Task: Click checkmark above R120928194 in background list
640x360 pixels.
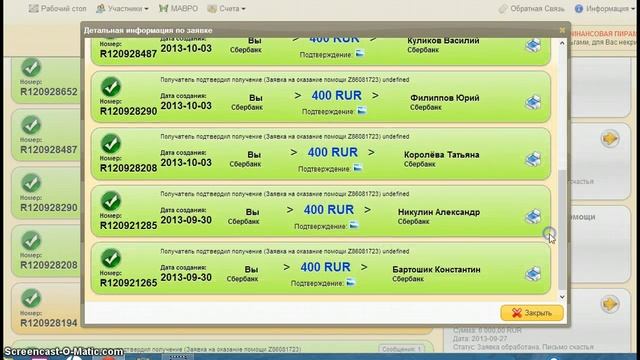Action: pos(31,299)
